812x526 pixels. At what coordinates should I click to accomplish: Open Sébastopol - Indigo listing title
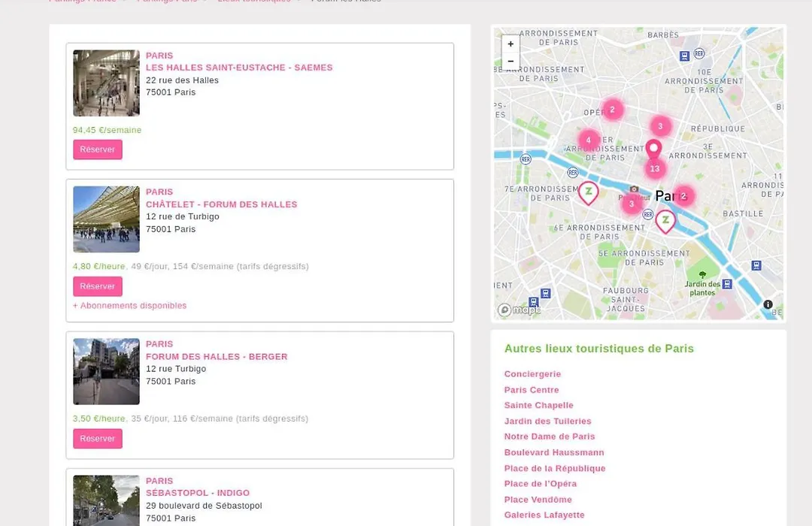[198, 493]
